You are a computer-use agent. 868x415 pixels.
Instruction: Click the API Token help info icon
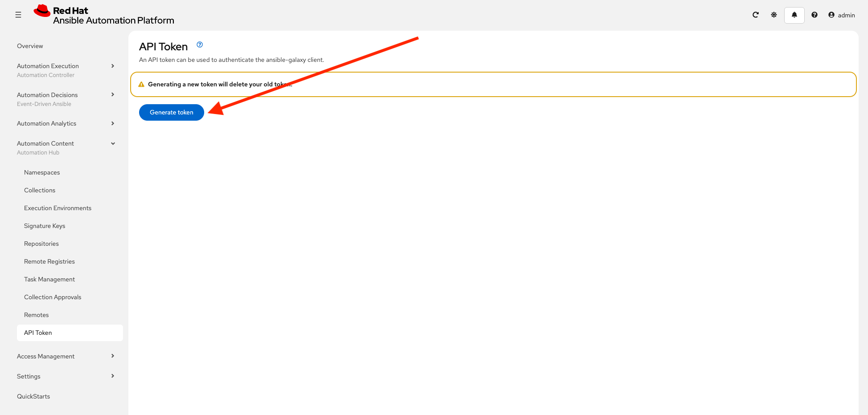(200, 45)
